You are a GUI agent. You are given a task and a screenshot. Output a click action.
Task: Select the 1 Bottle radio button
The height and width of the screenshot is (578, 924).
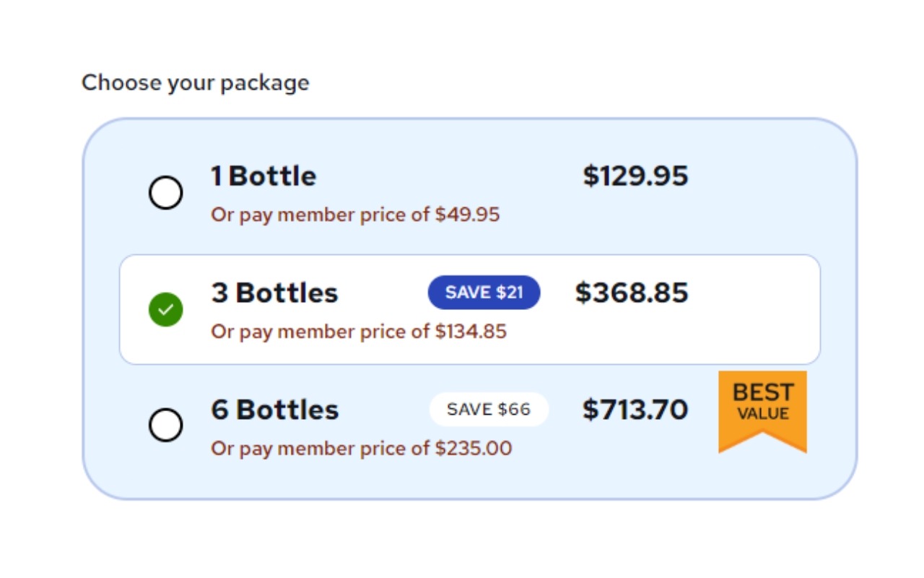(165, 193)
